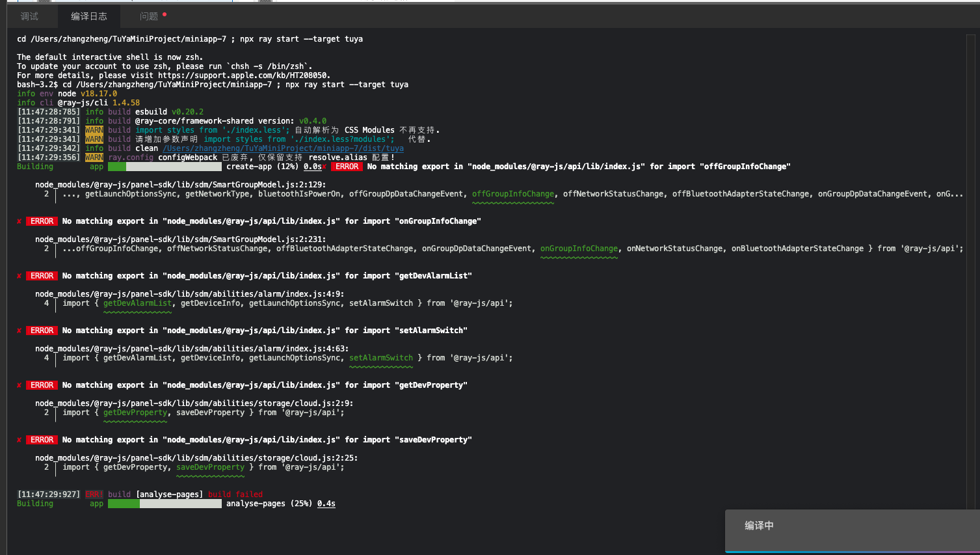Viewport: 980px width, 555px height.
Task: Click the alarm/index.js:4:9 file path
Action: (190, 294)
